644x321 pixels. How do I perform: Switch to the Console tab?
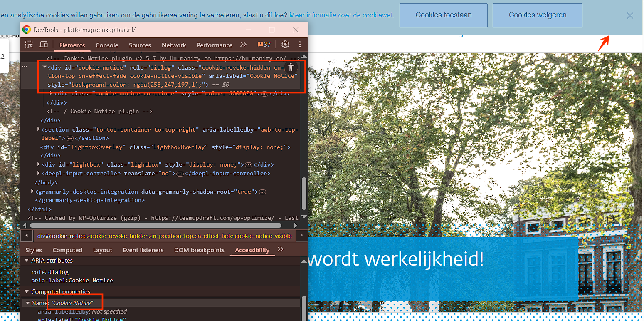(107, 45)
